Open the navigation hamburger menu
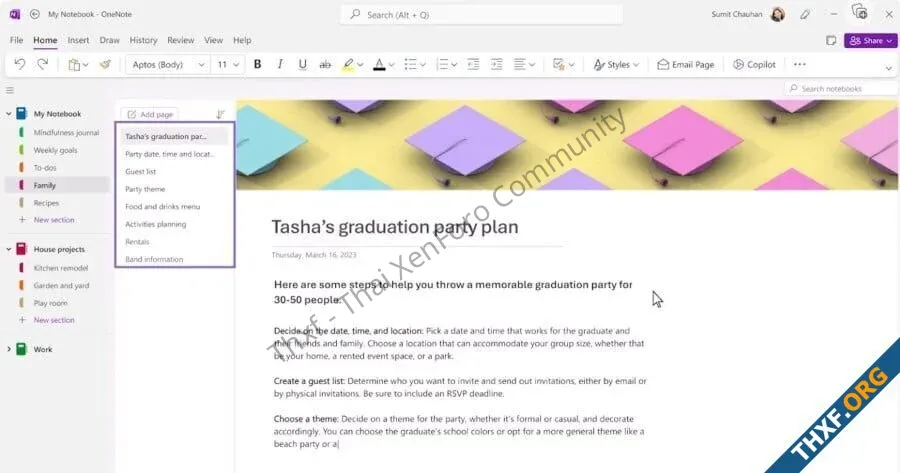 10,90
